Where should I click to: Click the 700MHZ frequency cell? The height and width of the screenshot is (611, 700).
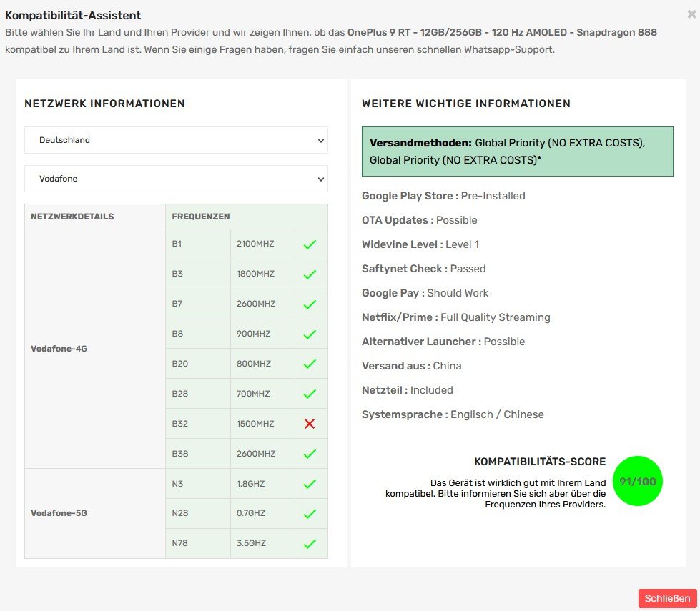(262, 393)
